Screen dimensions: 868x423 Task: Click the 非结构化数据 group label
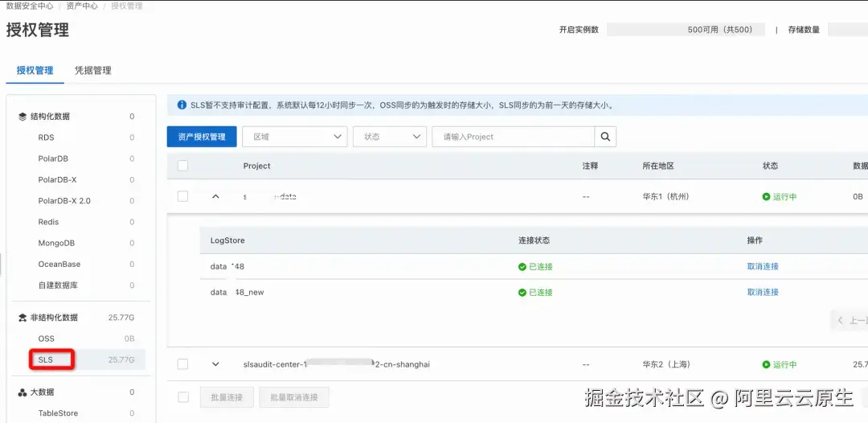(x=55, y=318)
